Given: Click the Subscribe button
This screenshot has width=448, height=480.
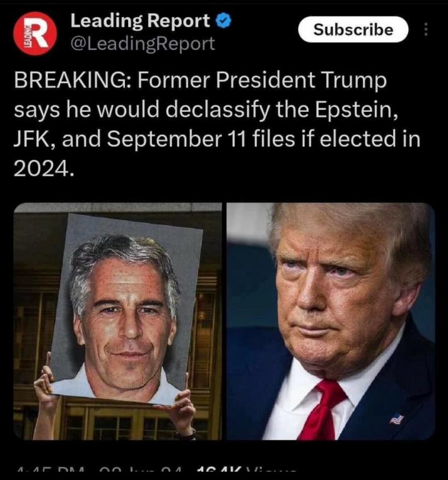Looking at the screenshot, I should pos(353,30).
